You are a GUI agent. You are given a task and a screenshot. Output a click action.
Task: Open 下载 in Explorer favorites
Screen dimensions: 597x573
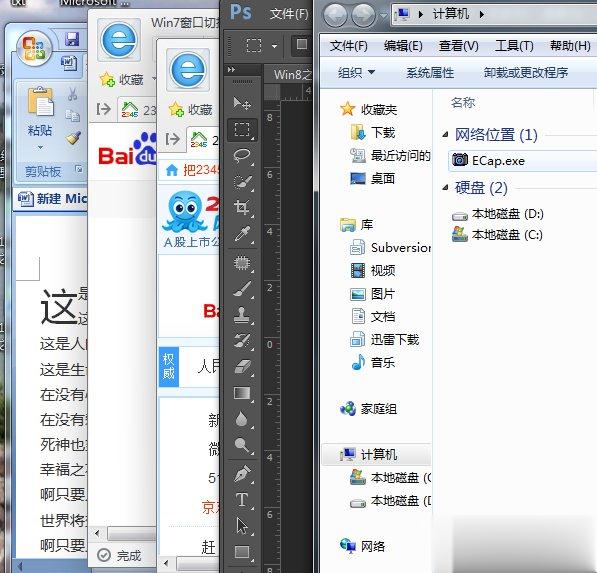(373, 132)
